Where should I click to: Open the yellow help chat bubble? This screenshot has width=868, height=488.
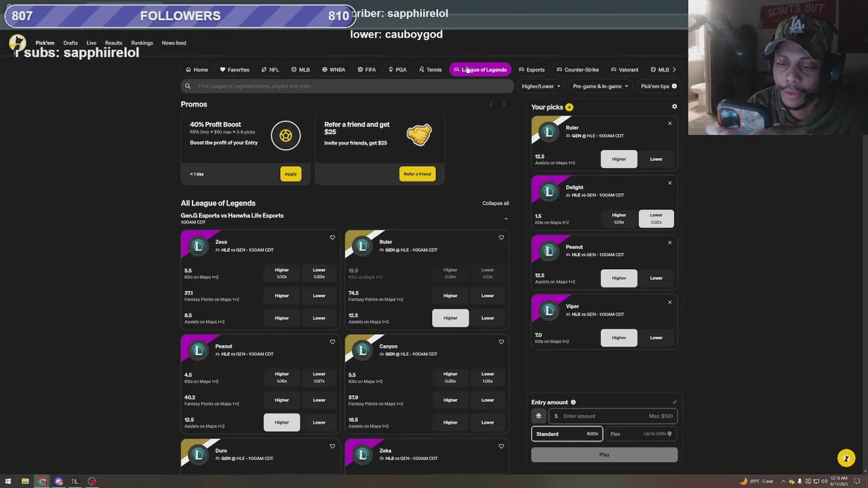pyautogui.click(x=846, y=458)
